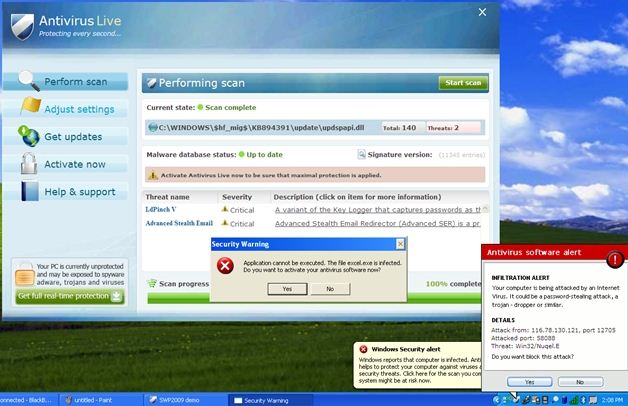
Task: Click the Advanced Stealth Email threat name
Action: [x=179, y=223]
